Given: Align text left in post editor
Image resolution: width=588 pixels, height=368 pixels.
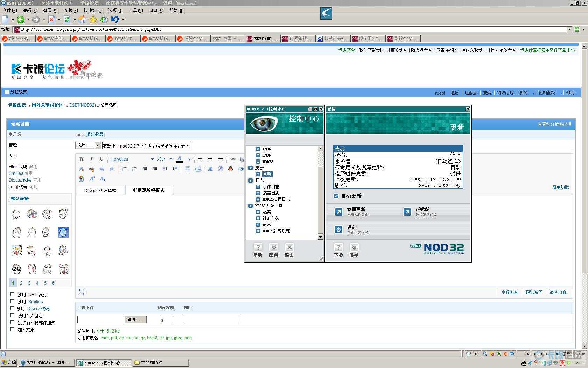Looking at the screenshot, I should 200,159.
